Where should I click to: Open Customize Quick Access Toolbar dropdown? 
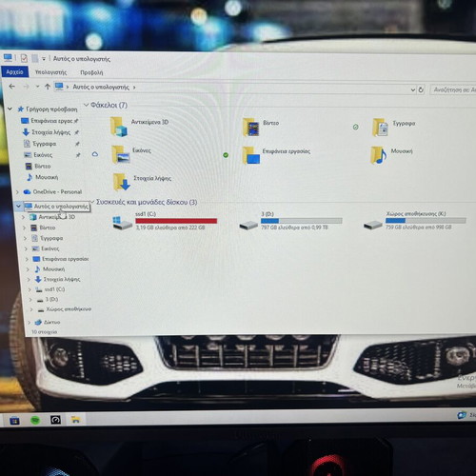pyautogui.click(x=44, y=59)
